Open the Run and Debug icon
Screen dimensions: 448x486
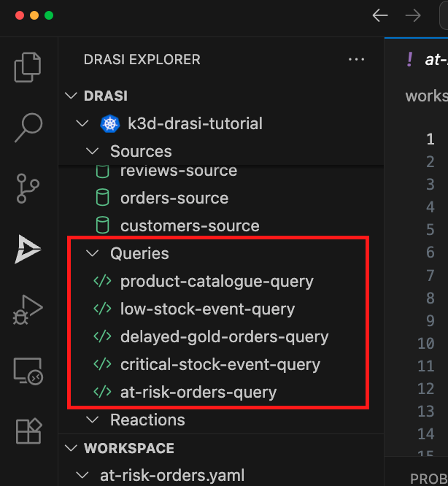tap(28, 309)
